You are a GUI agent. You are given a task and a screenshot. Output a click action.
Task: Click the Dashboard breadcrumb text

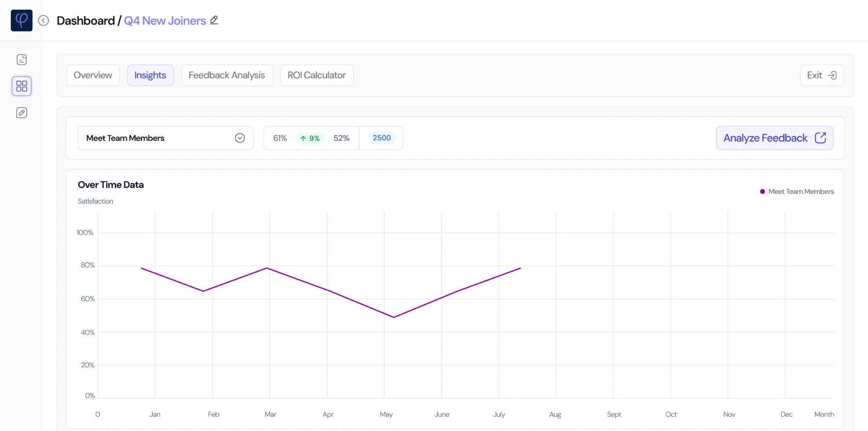85,21
